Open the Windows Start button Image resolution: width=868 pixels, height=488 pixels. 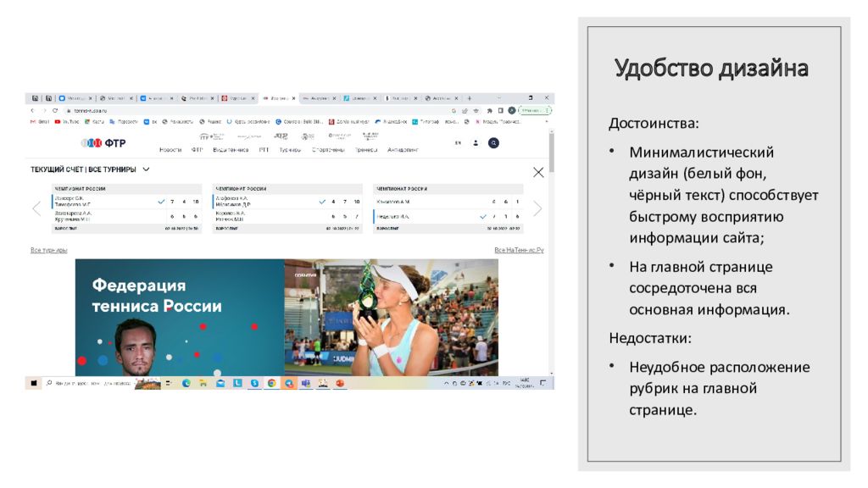tap(34, 383)
